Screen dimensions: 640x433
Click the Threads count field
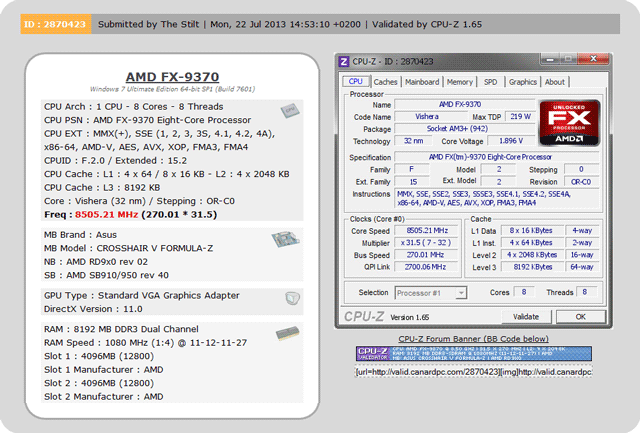pyautogui.click(x=585, y=292)
